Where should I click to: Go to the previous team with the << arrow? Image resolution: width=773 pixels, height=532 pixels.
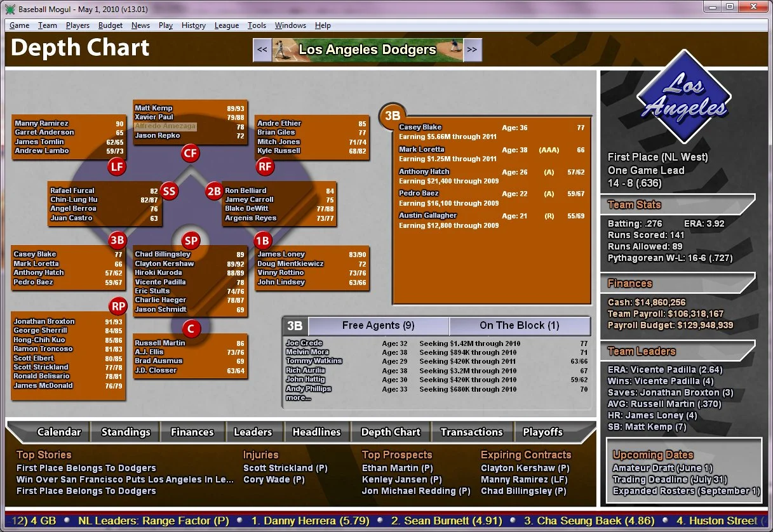pos(262,49)
